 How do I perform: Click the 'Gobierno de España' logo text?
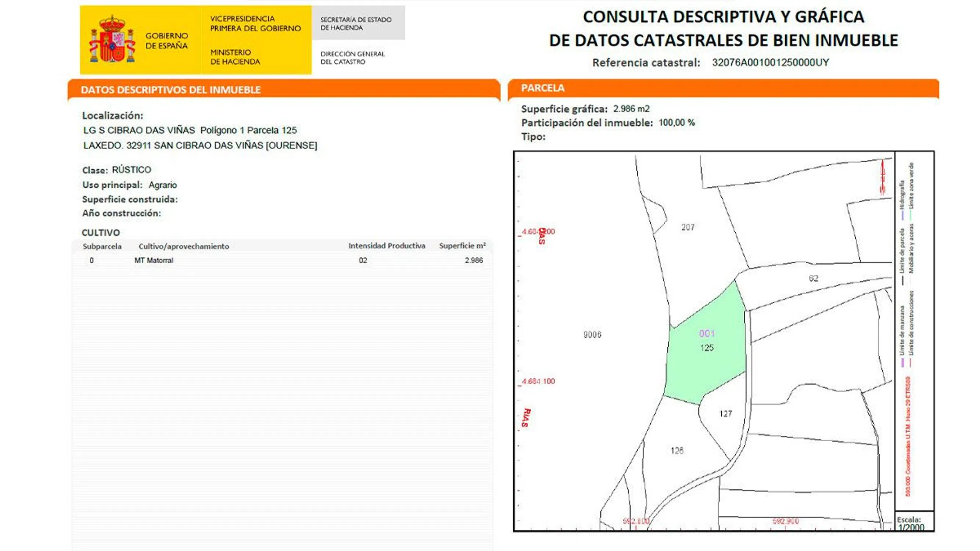(166, 41)
